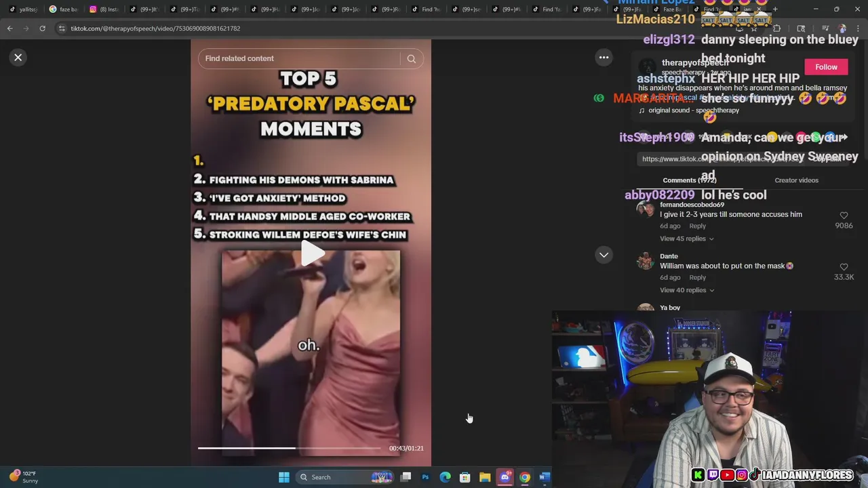The image size is (868, 488).
Task: Open Microsoft Store from the taskbar
Action: click(x=465, y=477)
